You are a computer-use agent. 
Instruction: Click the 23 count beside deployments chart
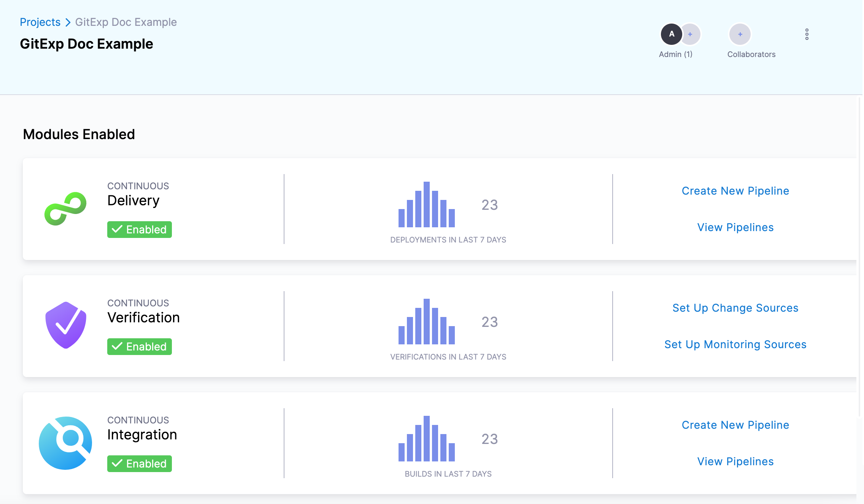point(490,205)
